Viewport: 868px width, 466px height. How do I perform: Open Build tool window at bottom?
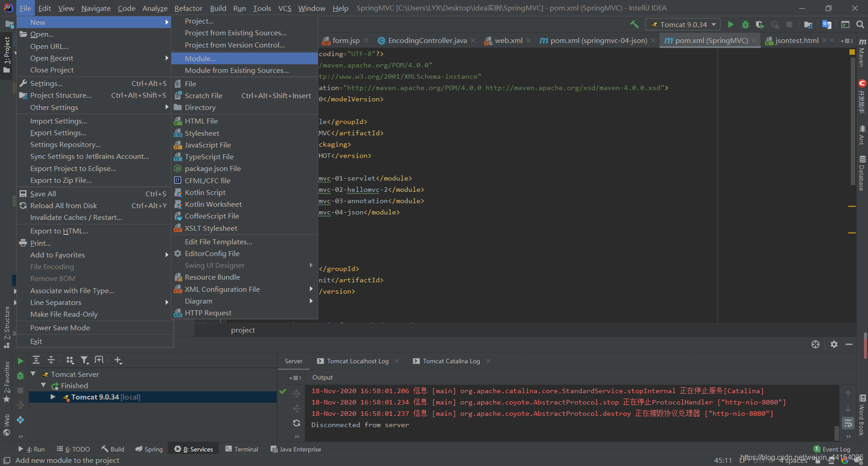113,449
